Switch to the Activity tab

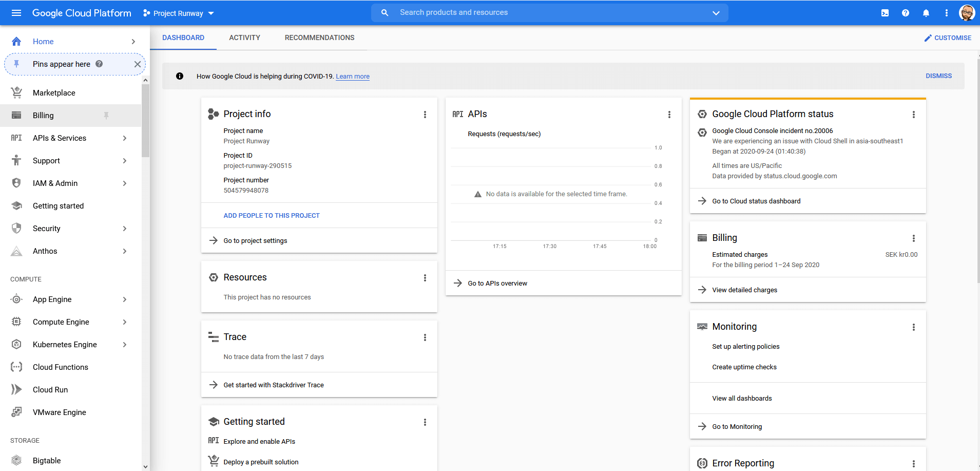coord(245,37)
